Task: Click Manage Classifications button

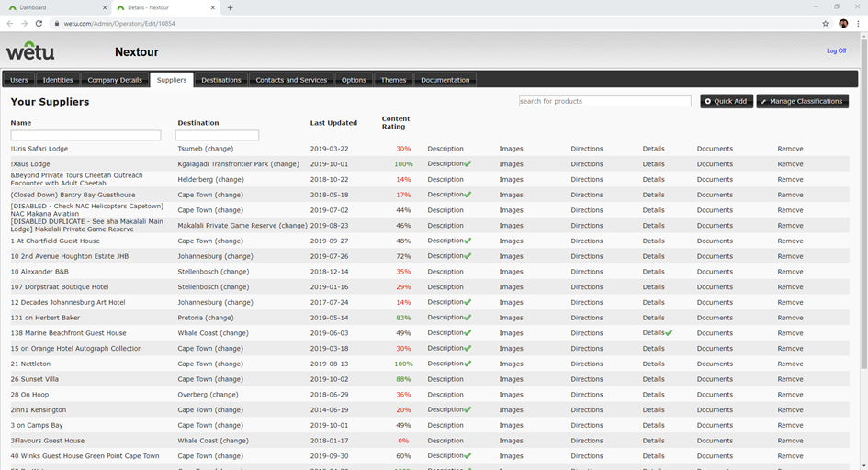Action: point(802,101)
